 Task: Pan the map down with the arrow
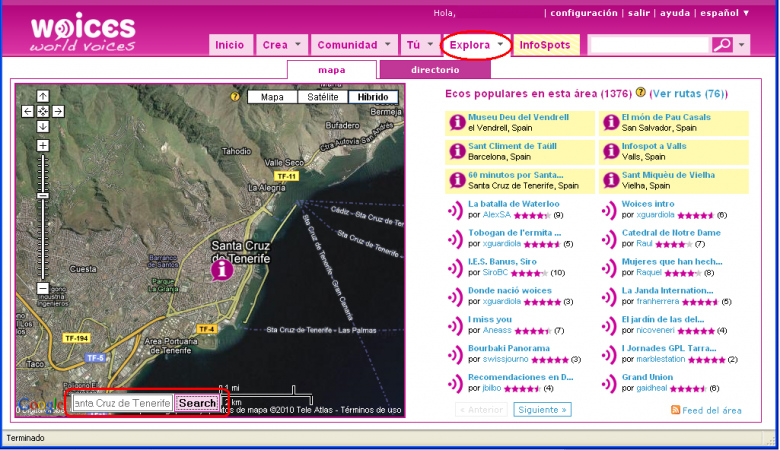coord(43,126)
